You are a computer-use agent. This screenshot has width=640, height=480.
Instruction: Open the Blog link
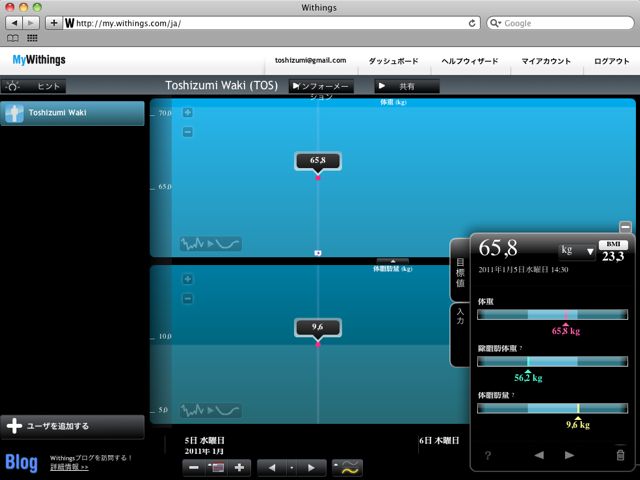[x=22, y=463]
